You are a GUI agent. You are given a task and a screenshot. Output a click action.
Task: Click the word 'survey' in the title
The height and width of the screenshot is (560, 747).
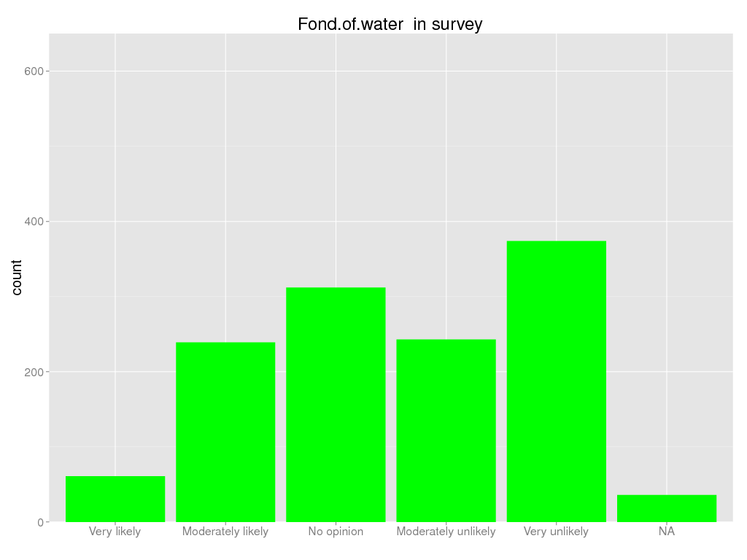(457, 24)
